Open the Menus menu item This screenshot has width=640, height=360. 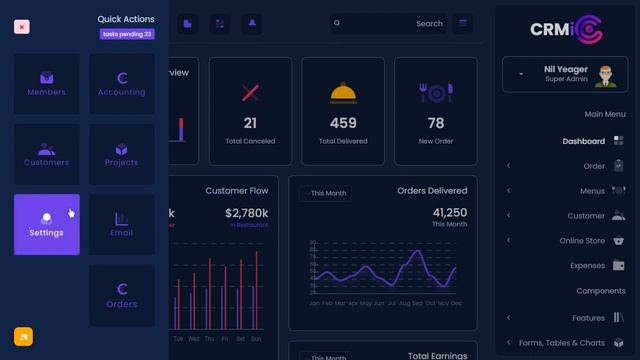[x=592, y=191]
